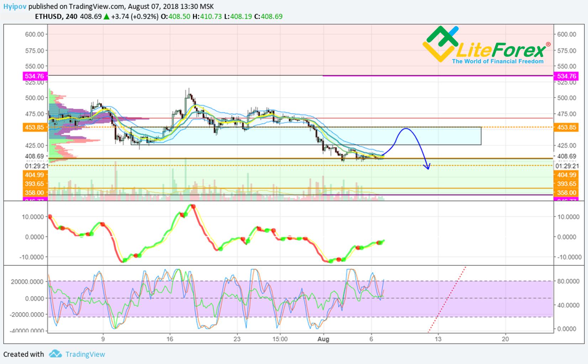Image resolution: width=588 pixels, height=364 pixels.
Task: Click the +3.74 (+0.92%) change value
Action: pyautogui.click(x=135, y=16)
